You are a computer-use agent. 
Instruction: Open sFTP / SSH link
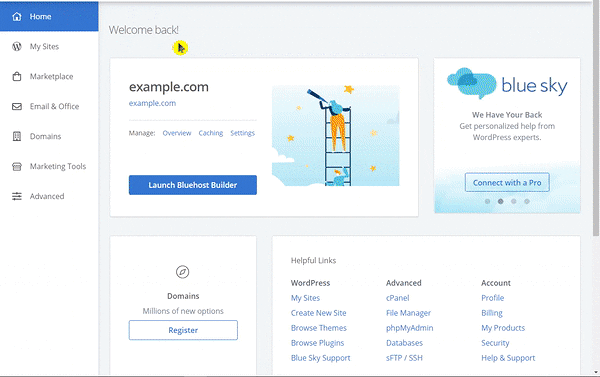(x=404, y=358)
